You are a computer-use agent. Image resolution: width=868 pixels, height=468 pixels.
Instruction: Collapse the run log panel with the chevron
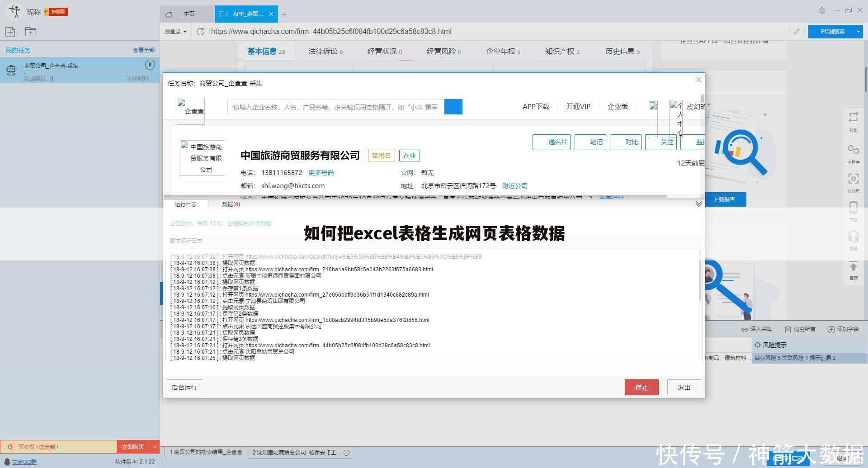(x=698, y=203)
